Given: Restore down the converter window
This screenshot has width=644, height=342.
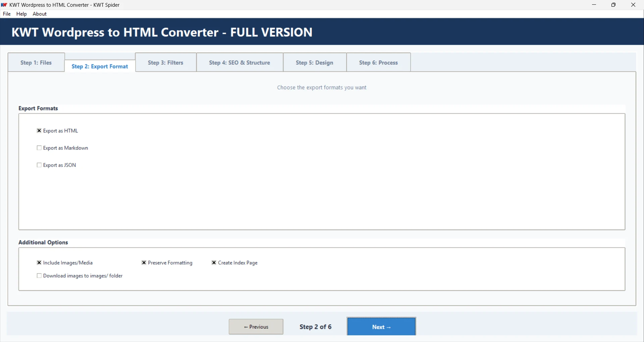Looking at the screenshot, I should [x=613, y=5].
